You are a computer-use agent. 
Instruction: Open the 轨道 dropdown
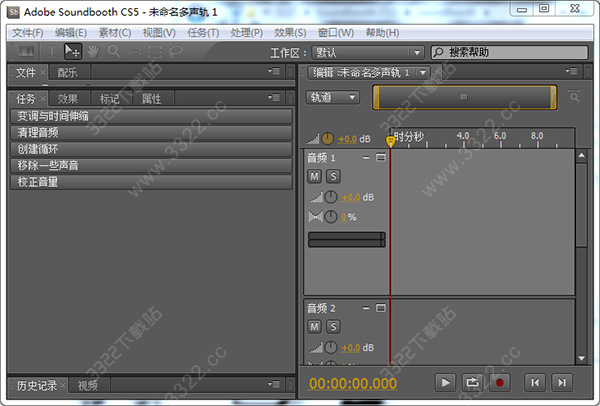333,97
